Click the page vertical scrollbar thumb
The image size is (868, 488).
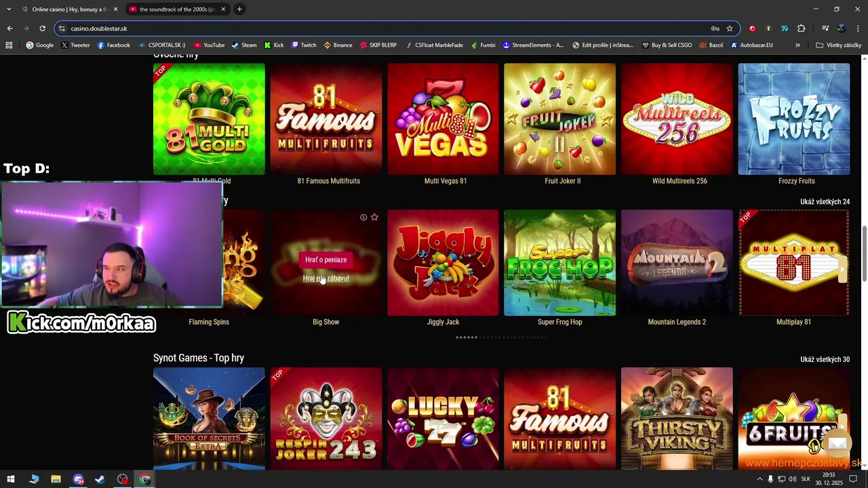pos(864,254)
